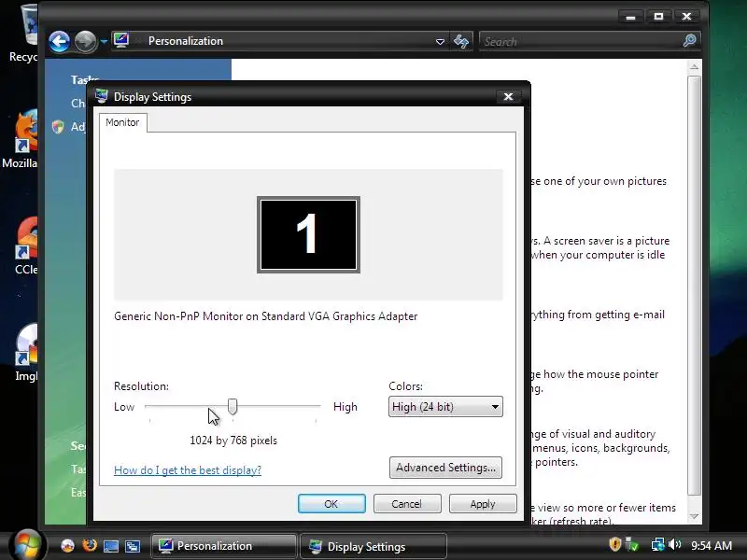
Task: Switch to Display Settings taskbar button
Action: [373, 546]
